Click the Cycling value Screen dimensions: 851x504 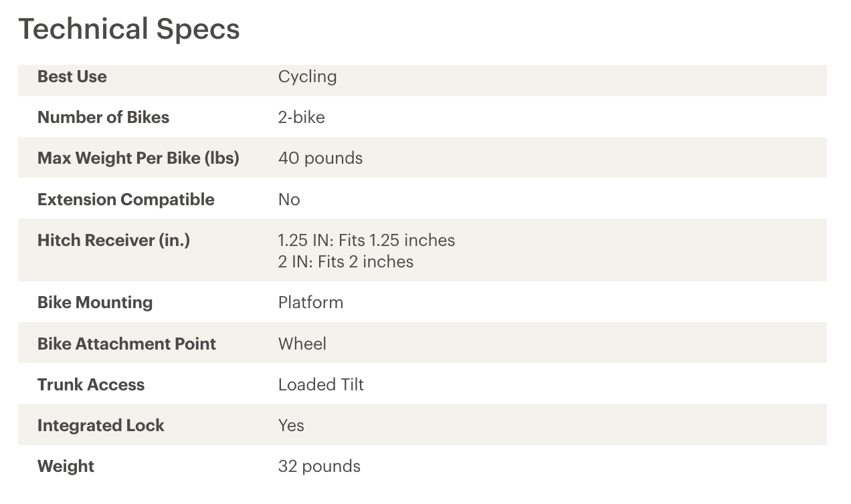click(x=307, y=77)
